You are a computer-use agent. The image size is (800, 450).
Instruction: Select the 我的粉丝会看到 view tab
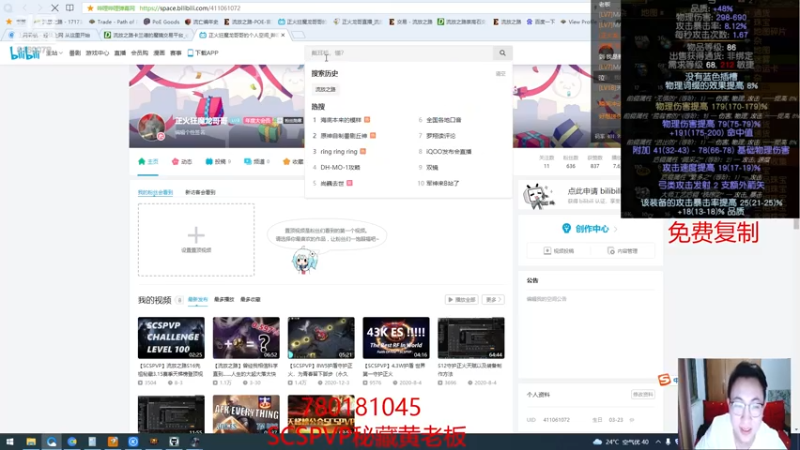[155, 192]
